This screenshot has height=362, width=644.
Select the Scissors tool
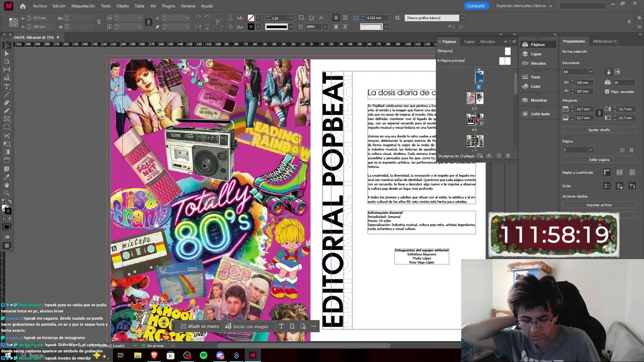point(7,135)
